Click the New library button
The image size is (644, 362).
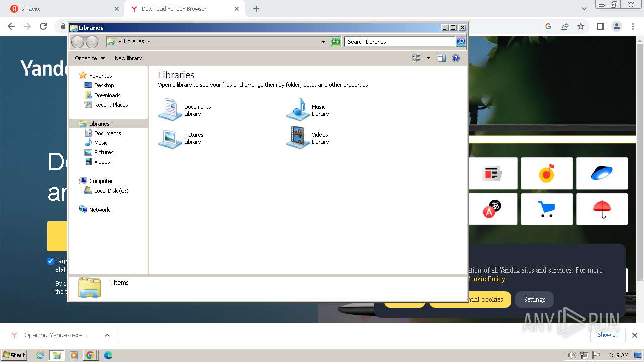click(128, 58)
